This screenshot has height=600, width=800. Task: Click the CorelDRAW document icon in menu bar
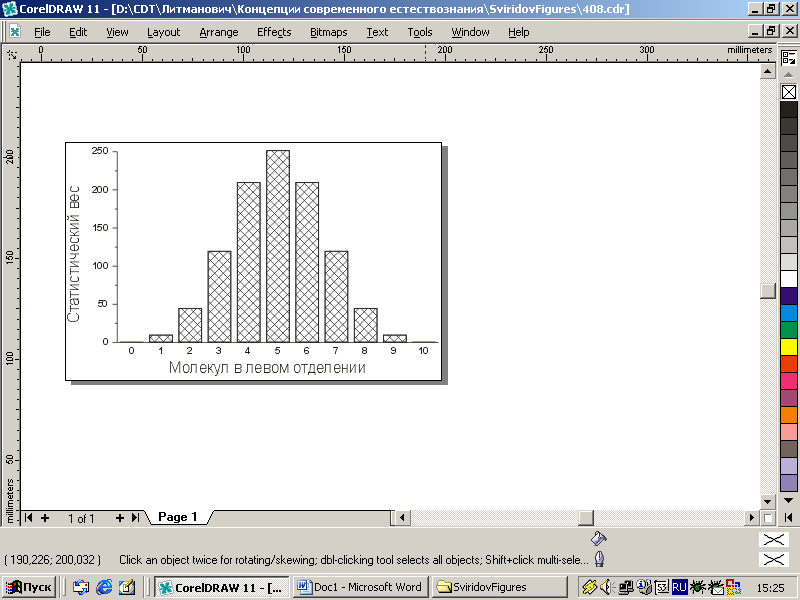click(14, 32)
